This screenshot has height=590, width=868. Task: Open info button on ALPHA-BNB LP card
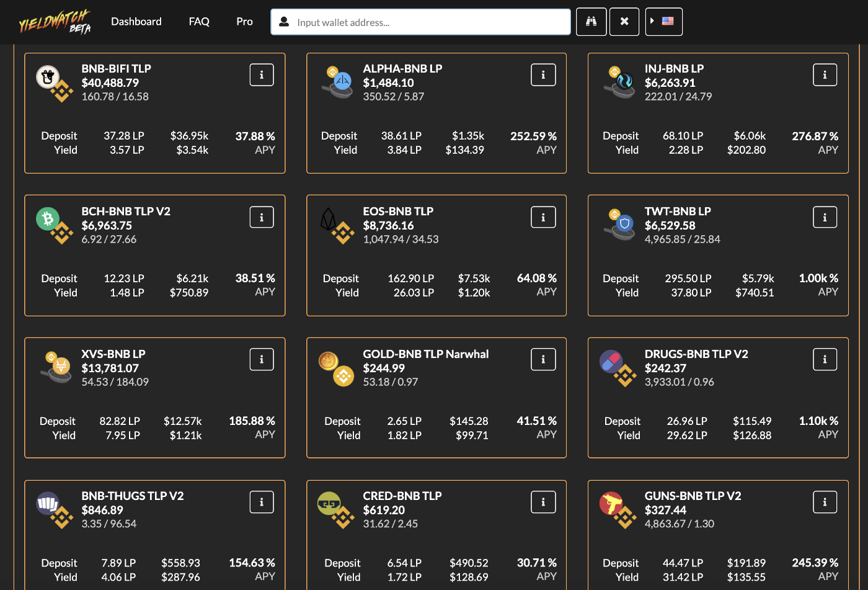pos(543,75)
